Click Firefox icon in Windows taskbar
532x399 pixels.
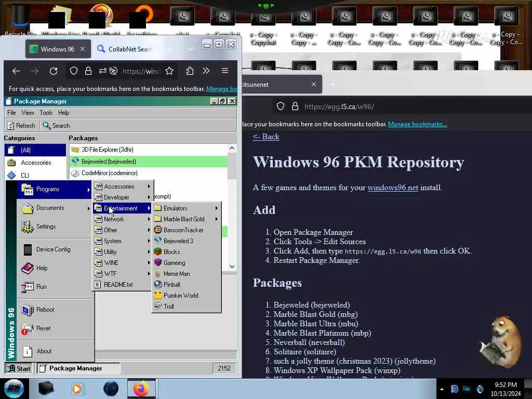141,389
